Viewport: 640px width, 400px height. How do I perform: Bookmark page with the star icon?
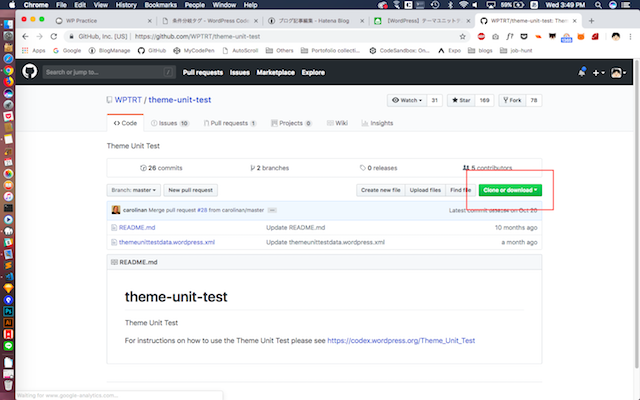point(462,37)
